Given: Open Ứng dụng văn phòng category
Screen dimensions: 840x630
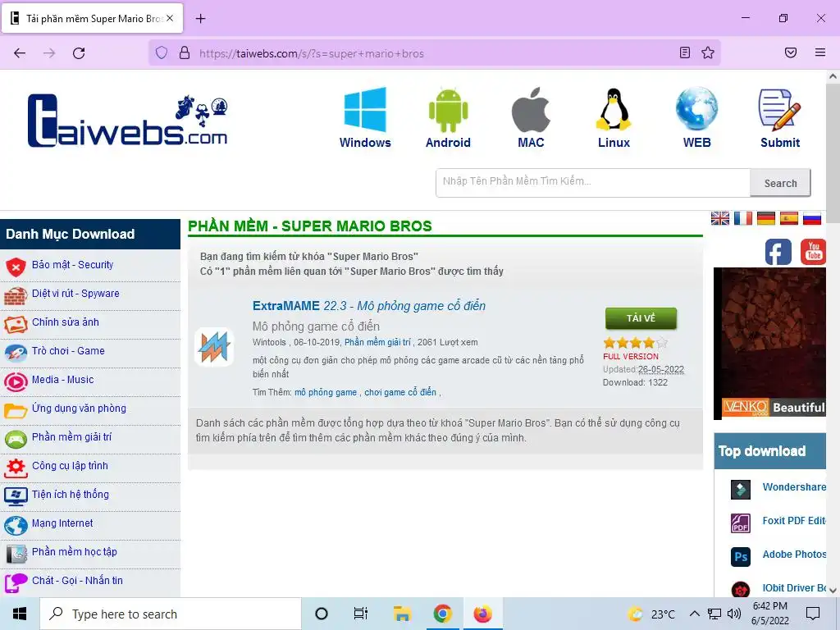Looking at the screenshot, I should click(x=79, y=409).
